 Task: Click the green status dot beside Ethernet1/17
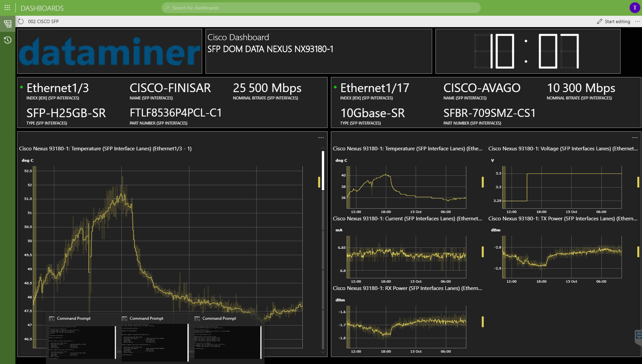335,87
